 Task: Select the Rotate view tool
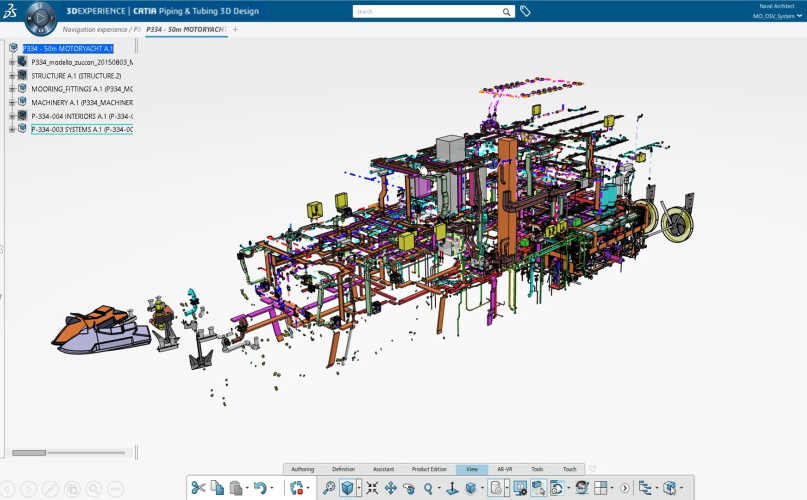[409, 488]
